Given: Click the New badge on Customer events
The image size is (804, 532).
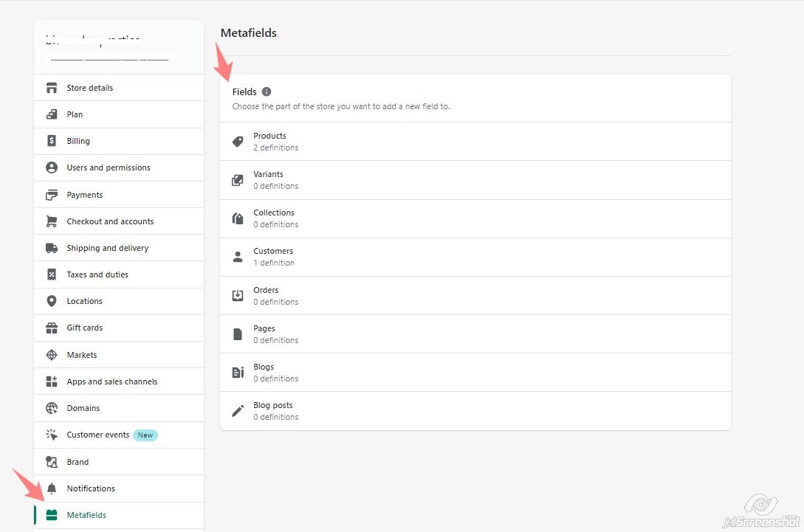Looking at the screenshot, I should coord(145,435).
